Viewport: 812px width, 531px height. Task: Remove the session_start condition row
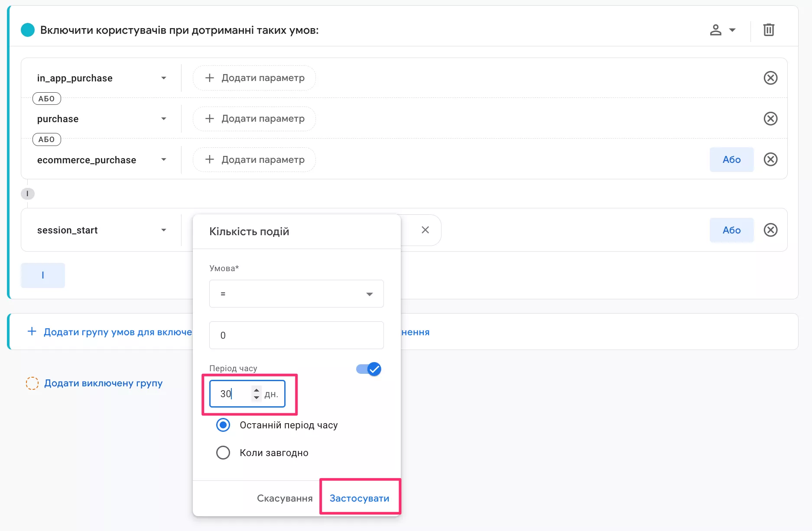coord(770,230)
